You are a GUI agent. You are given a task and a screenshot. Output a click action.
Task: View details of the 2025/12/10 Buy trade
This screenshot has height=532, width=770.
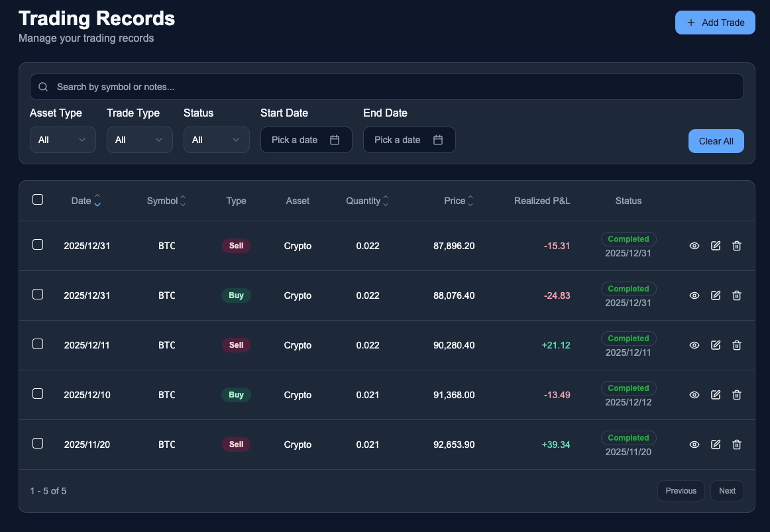tap(694, 395)
